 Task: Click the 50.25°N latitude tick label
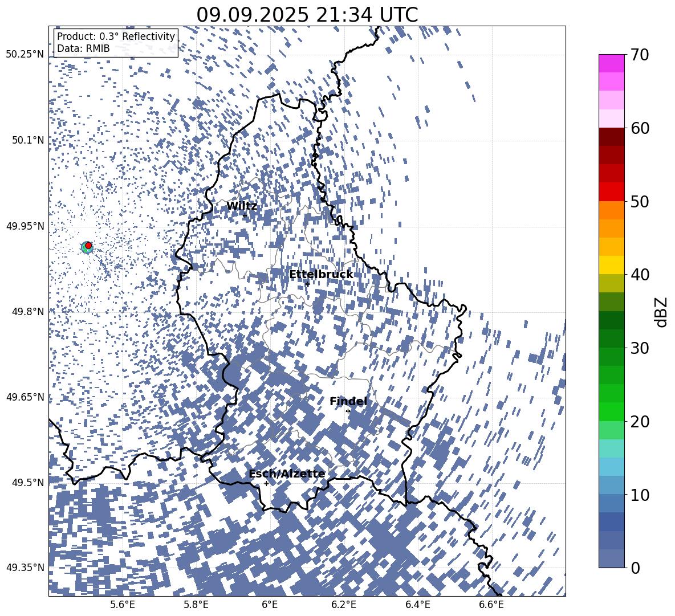pos(25,55)
